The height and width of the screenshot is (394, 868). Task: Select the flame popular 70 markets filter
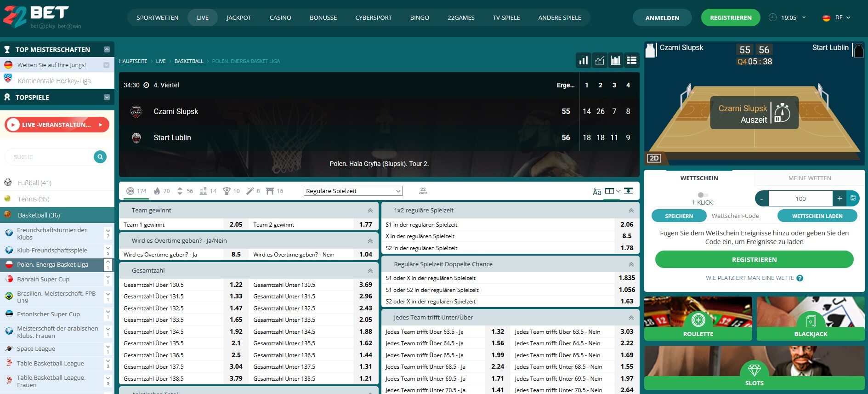tap(161, 191)
